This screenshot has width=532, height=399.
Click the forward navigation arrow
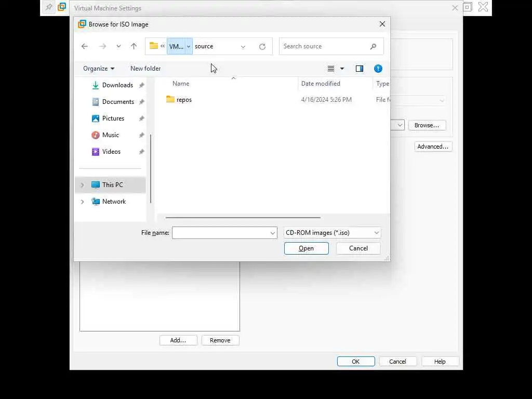coord(102,46)
